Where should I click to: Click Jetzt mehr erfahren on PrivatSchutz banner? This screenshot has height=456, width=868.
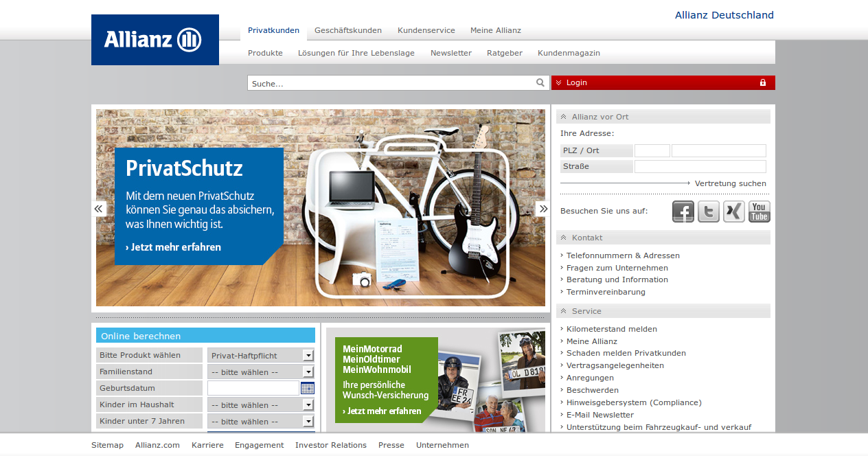[174, 247]
